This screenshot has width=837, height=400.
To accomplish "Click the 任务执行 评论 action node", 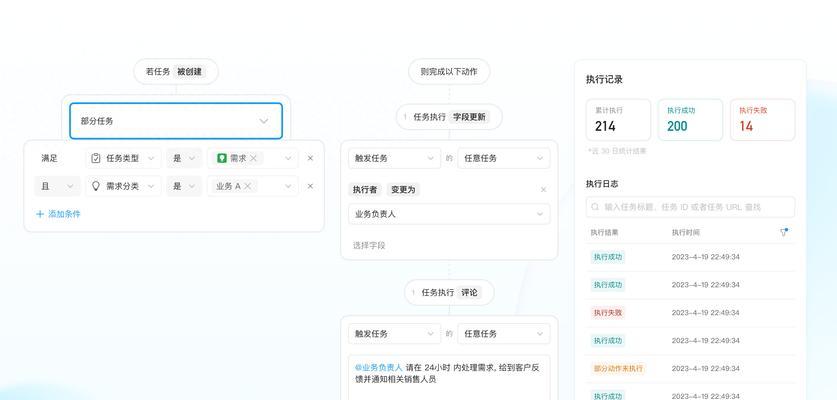I will click(x=449, y=293).
